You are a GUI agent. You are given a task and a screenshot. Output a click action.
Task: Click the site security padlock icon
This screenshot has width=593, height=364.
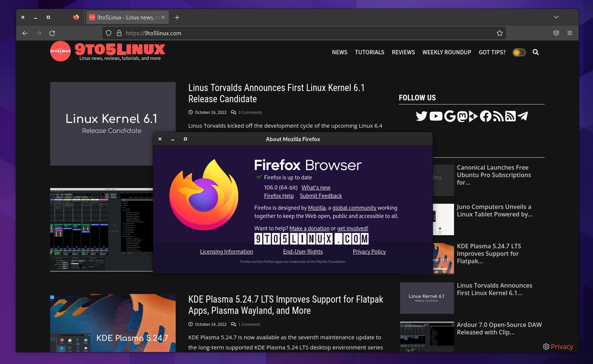pos(119,33)
